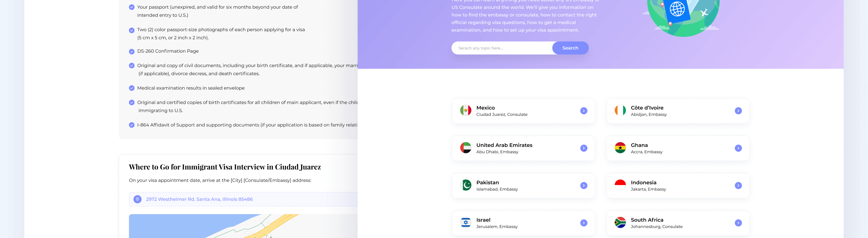Viewport: 868px width, 238px height.
Task: Click the location pin beside the Westheimer address
Action: [x=137, y=199]
